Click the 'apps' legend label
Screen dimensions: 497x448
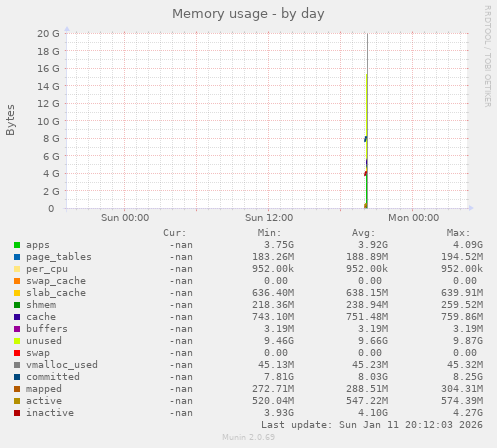[x=38, y=245]
